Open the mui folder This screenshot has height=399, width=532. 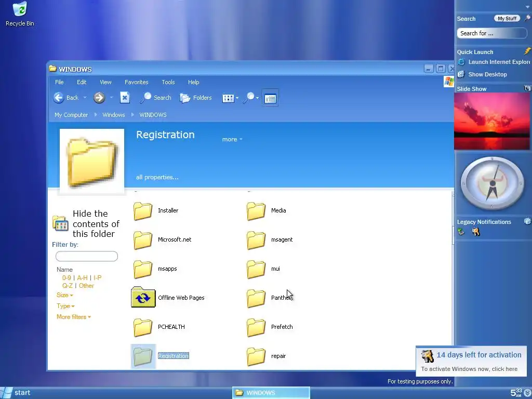click(263, 269)
